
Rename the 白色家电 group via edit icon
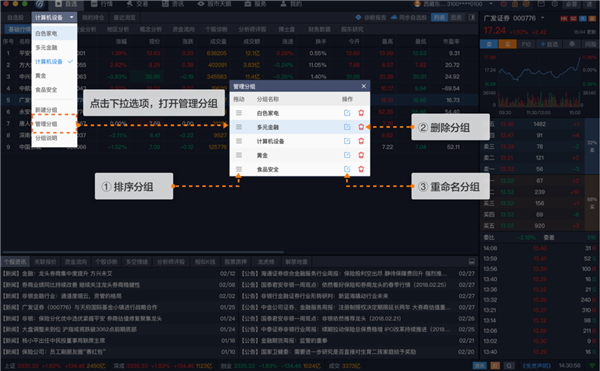[347, 113]
